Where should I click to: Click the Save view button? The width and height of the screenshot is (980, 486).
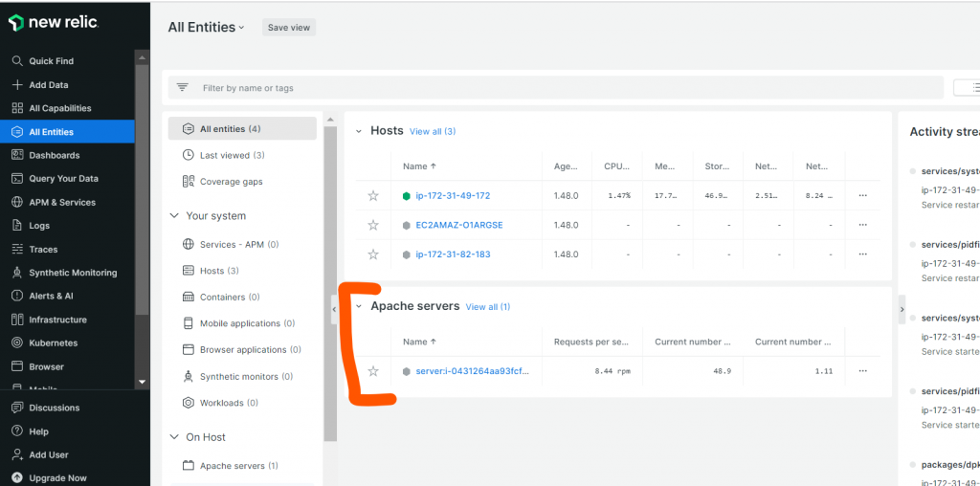coord(288,28)
